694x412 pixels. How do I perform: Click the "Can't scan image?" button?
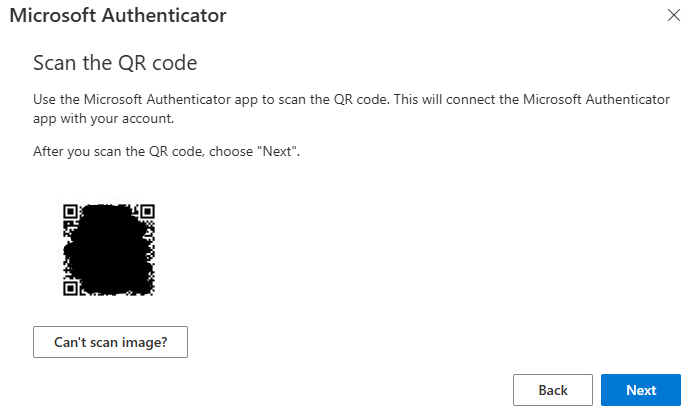[x=110, y=342]
